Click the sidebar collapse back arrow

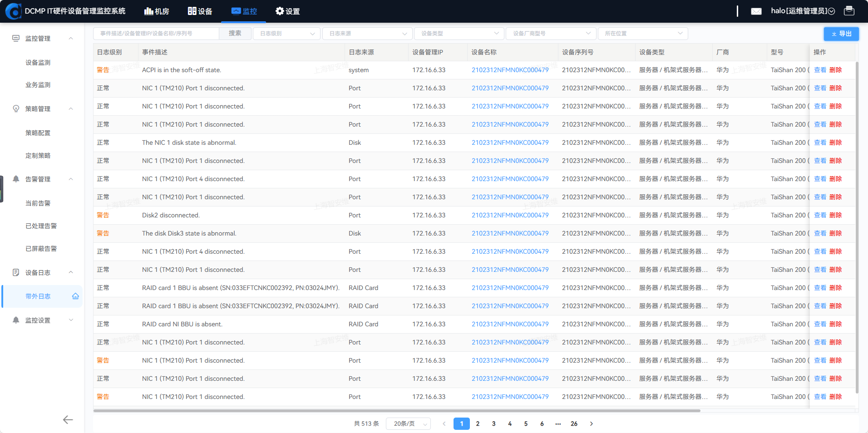point(68,420)
